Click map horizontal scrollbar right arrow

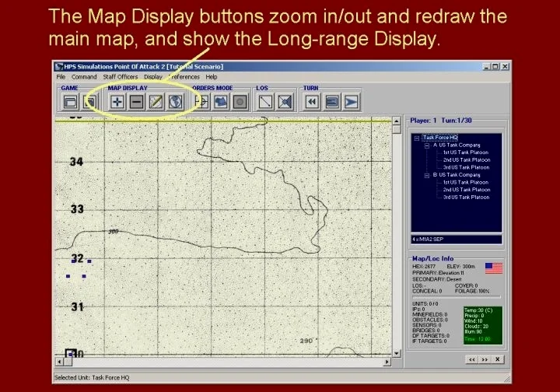click(x=387, y=362)
